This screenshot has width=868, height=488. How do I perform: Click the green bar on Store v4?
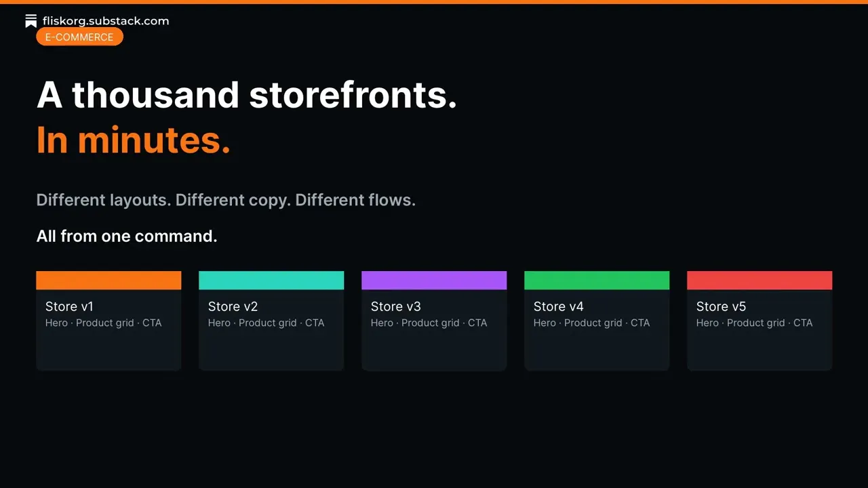click(x=597, y=281)
